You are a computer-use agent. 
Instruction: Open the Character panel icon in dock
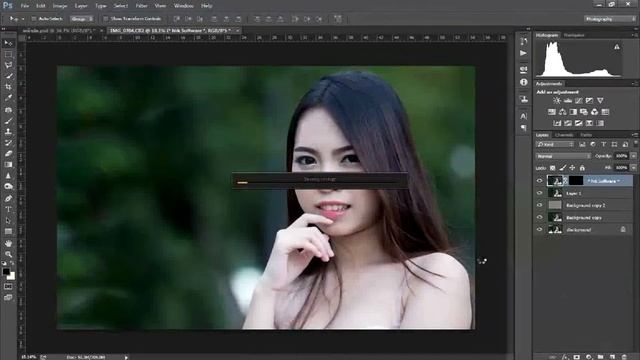point(524,116)
